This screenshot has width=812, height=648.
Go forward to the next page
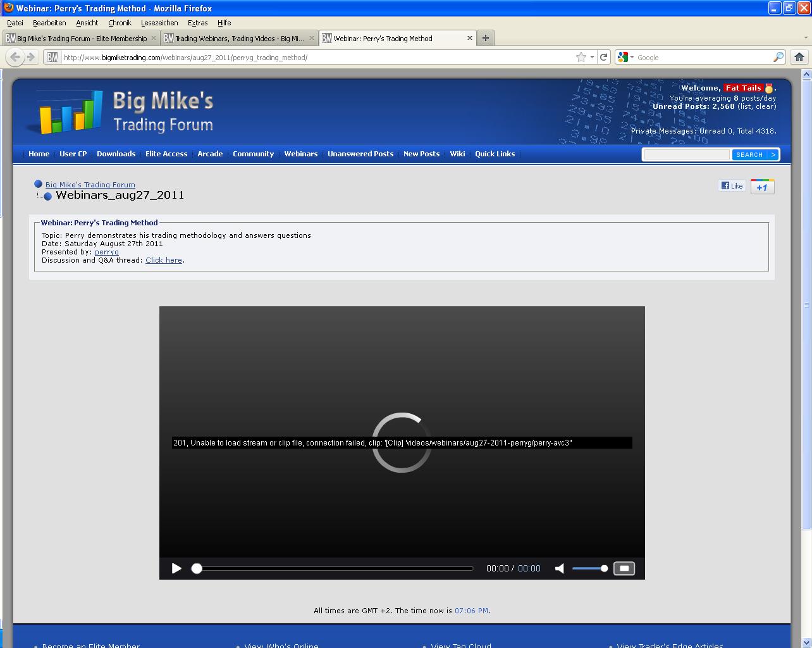[30, 57]
